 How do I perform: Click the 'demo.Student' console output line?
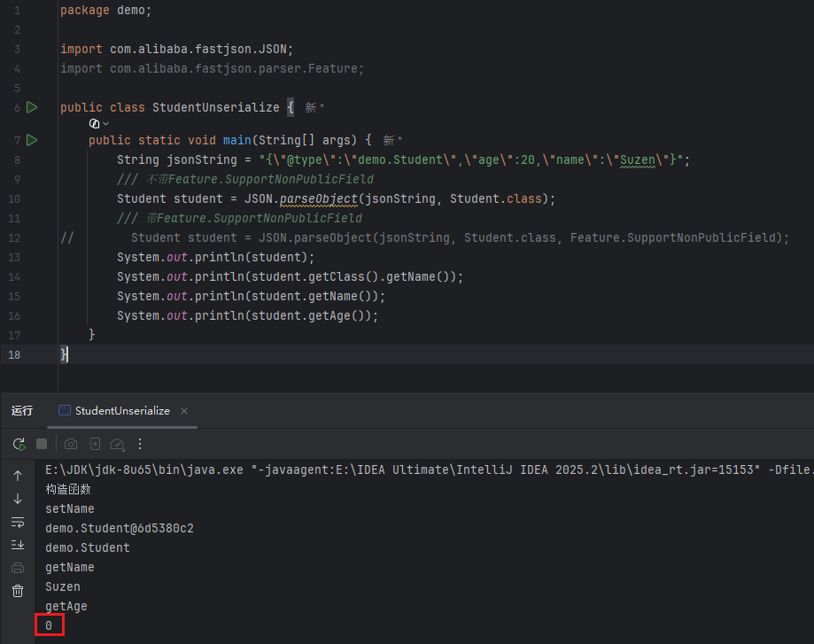tap(88, 548)
